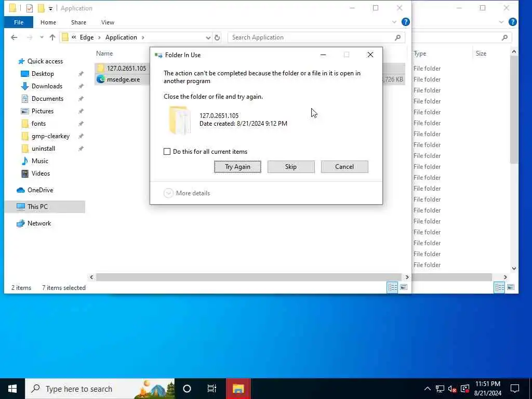Go back with the Back arrow
Screen dimensions: 532x399
pos(14,37)
